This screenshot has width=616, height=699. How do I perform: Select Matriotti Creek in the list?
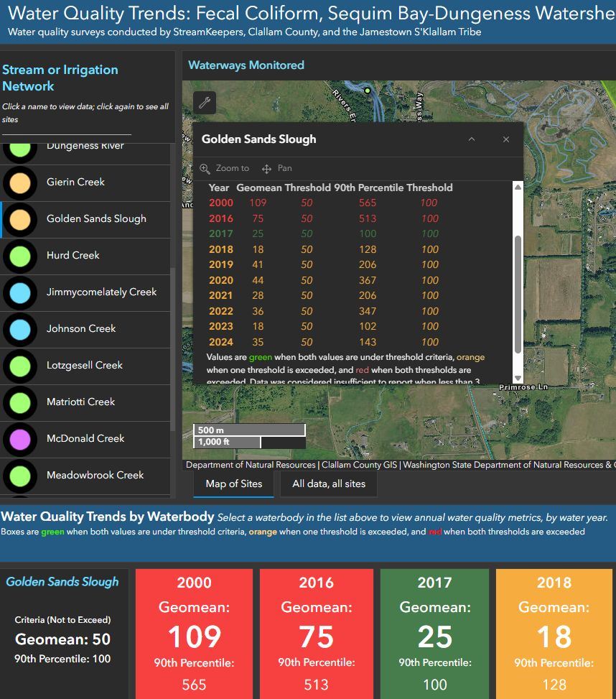(x=80, y=402)
